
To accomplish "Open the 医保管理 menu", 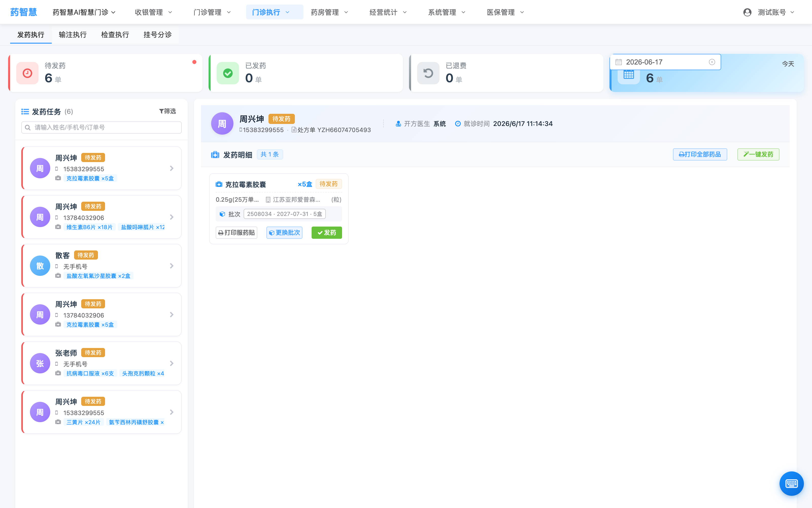I will [506, 12].
